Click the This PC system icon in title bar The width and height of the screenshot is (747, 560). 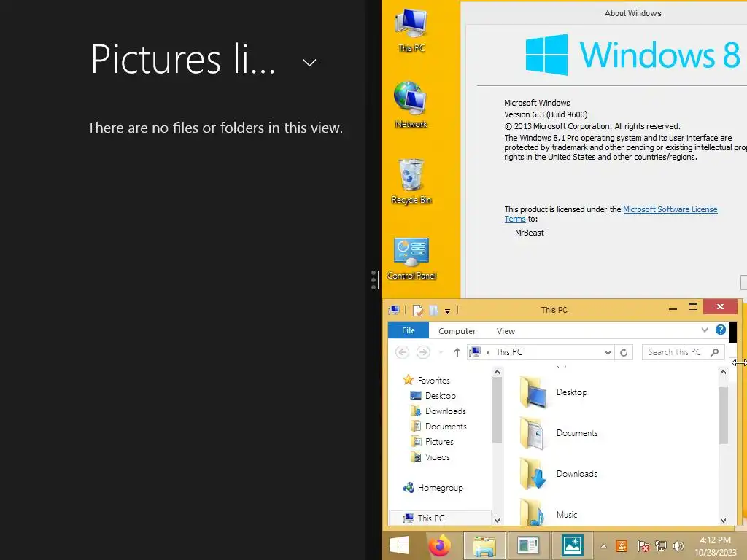point(394,310)
